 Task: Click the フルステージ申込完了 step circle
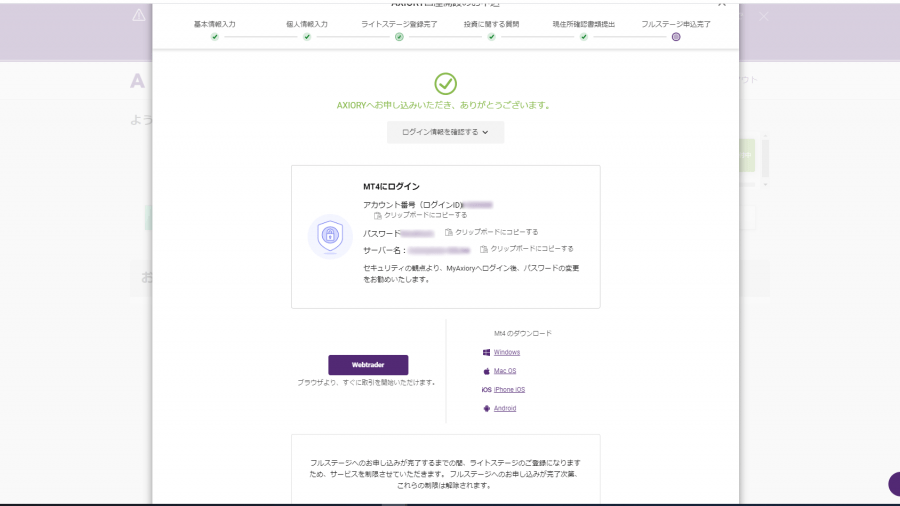coord(676,37)
